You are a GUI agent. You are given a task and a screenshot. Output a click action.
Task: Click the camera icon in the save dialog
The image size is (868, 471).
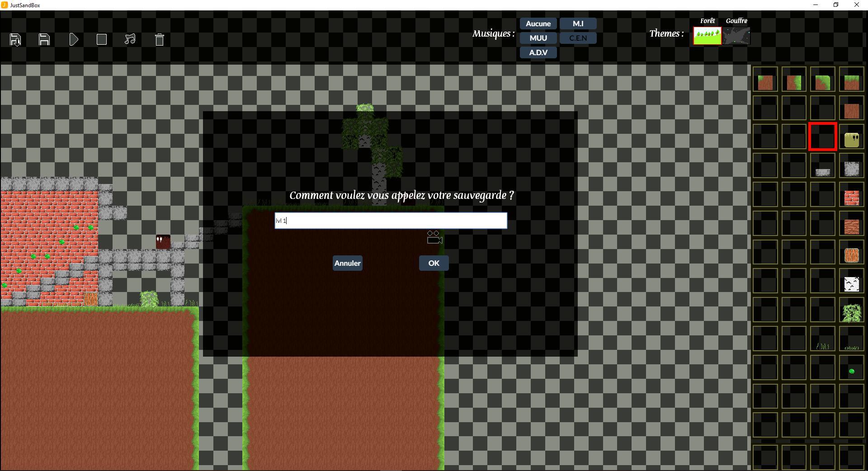(x=434, y=237)
